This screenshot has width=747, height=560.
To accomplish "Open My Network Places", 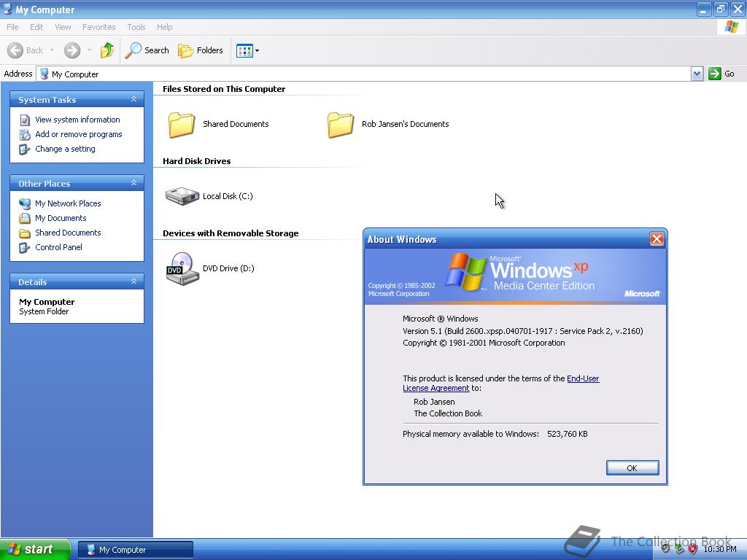I will [x=68, y=203].
